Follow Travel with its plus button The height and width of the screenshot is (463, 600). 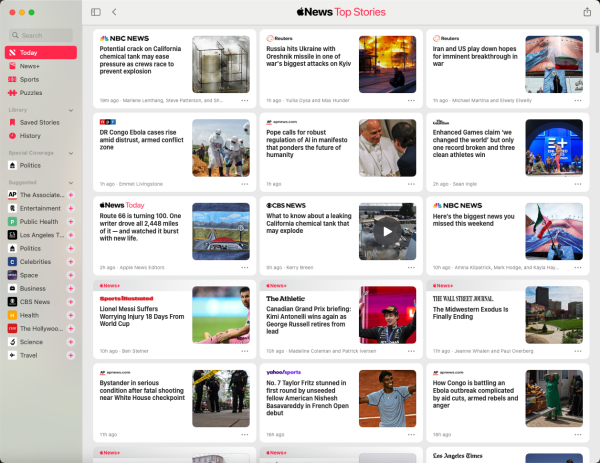[71, 355]
